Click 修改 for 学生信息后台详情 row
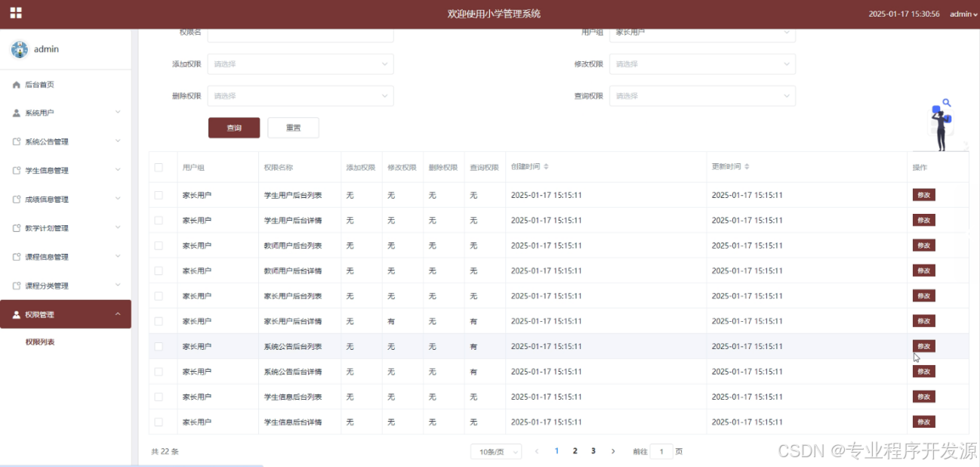Image resolution: width=980 pixels, height=467 pixels. (x=924, y=422)
